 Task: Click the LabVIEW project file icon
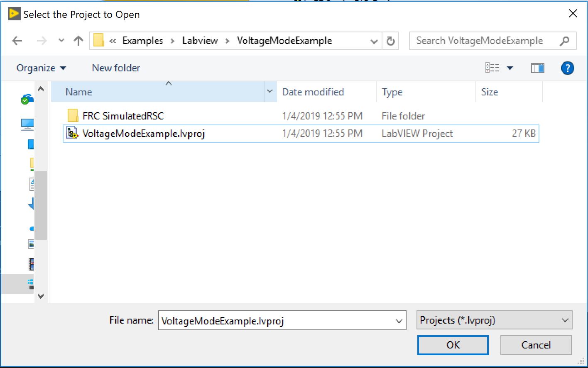click(x=72, y=133)
